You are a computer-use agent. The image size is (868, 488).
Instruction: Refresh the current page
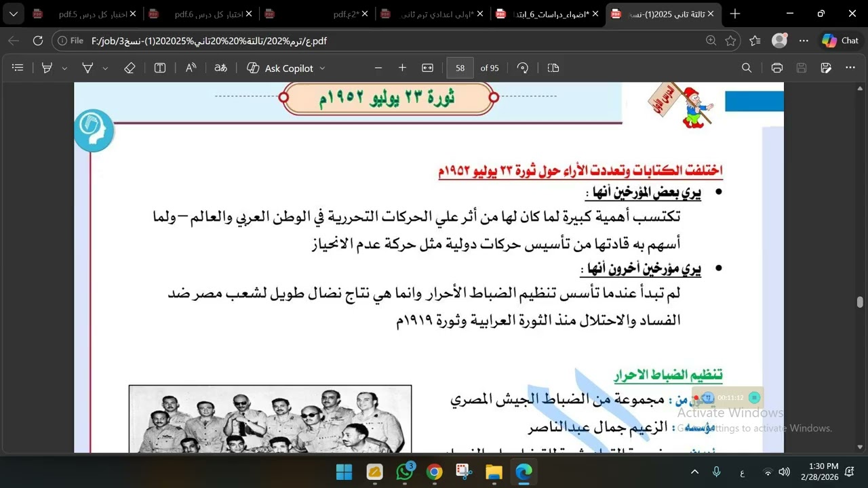38,41
